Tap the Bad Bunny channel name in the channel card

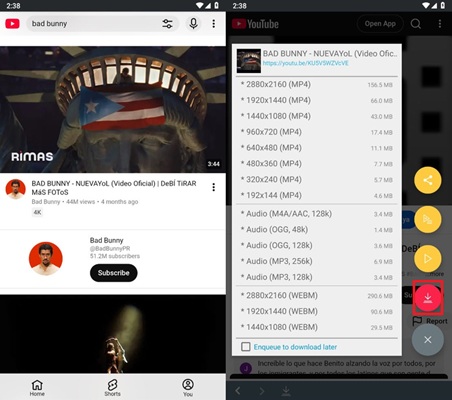point(106,240)
